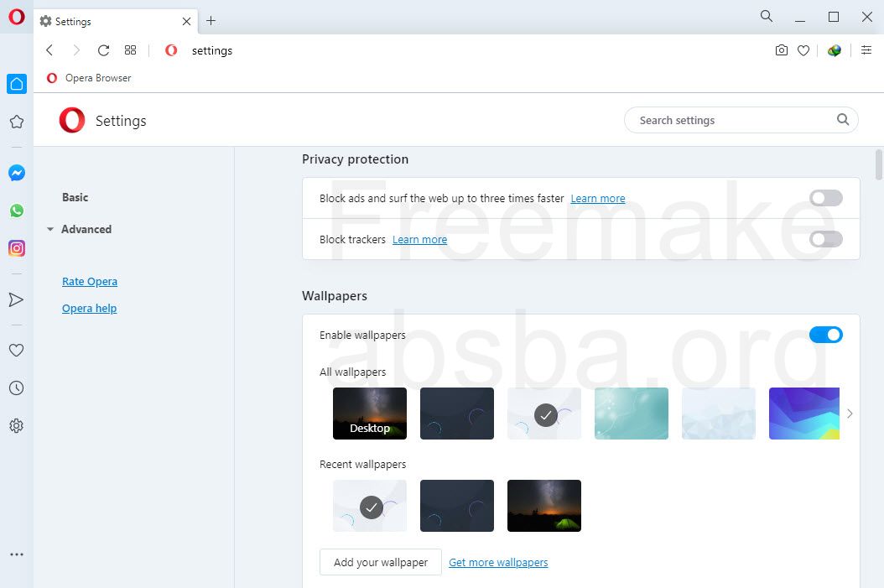Open WhatsApp in sidebar
The height and width of the screenshot is (588, 884).
[x=16, y=211]
